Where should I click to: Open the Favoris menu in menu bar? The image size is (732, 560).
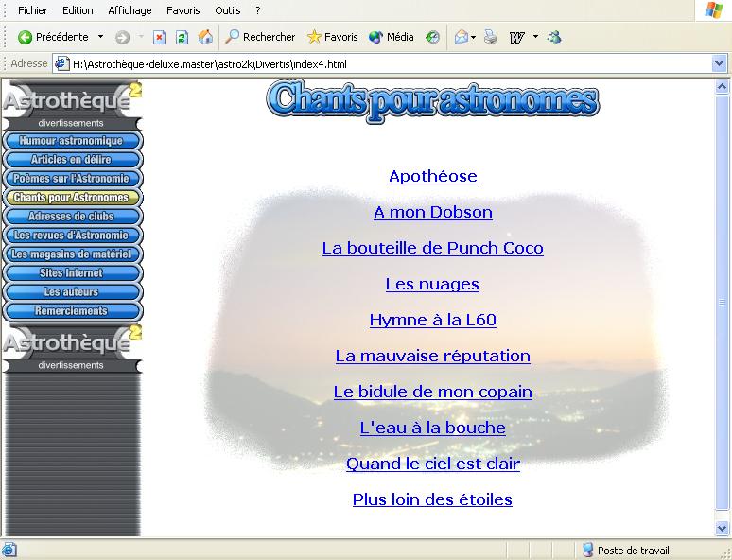point(183,10)
